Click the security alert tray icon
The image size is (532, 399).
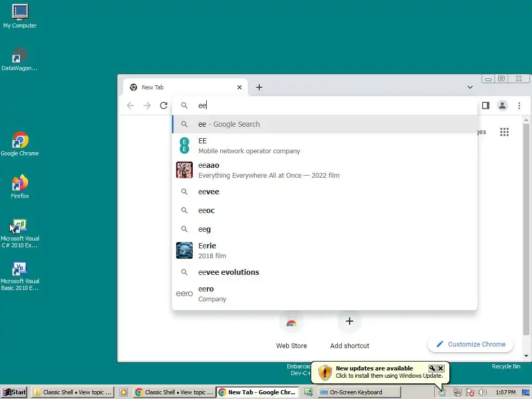[x=470, y=393]
